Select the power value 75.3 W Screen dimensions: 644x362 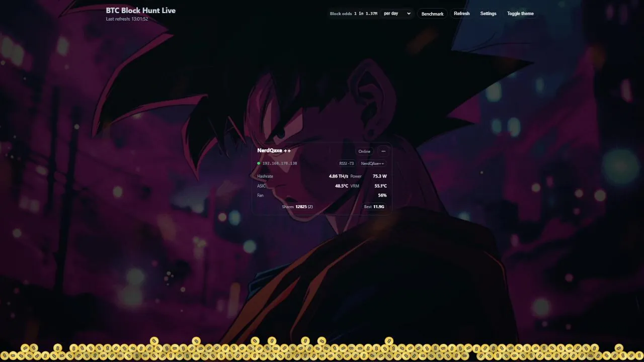coord(380,176)
